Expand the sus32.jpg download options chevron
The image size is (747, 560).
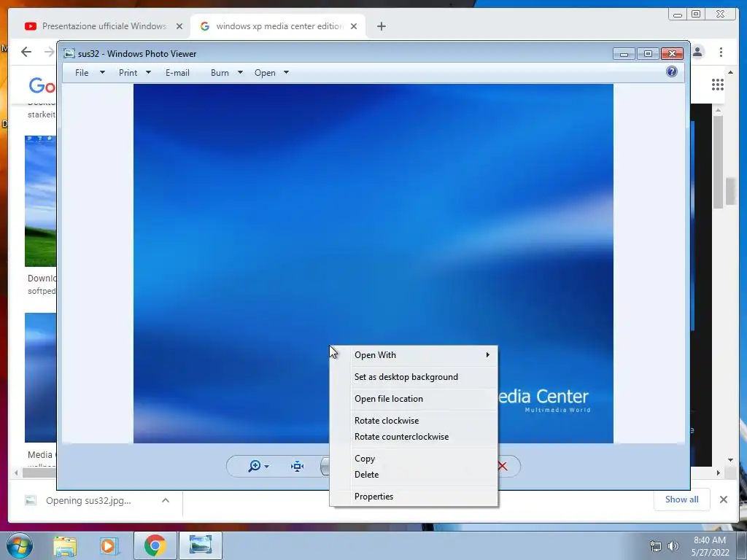point(166,500)
